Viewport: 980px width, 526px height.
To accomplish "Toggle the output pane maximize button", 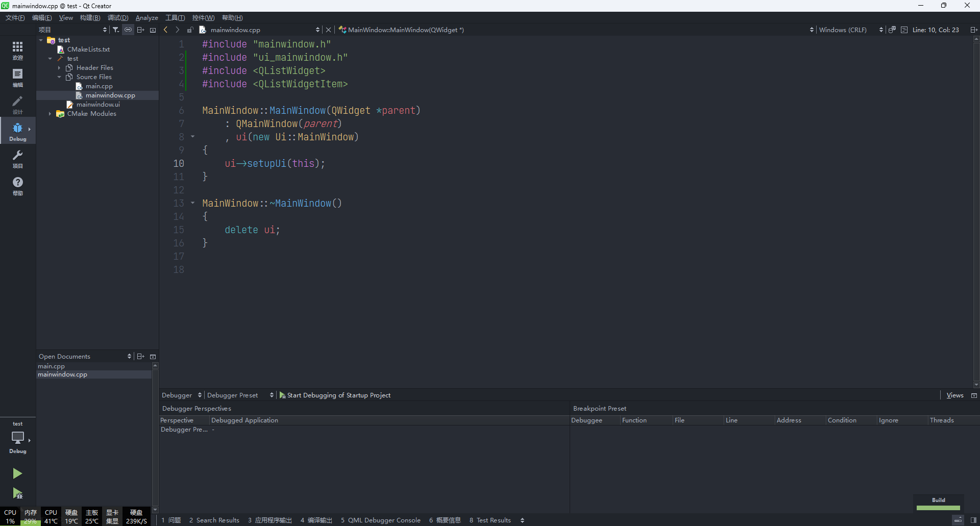I will [x=959, y=520].
